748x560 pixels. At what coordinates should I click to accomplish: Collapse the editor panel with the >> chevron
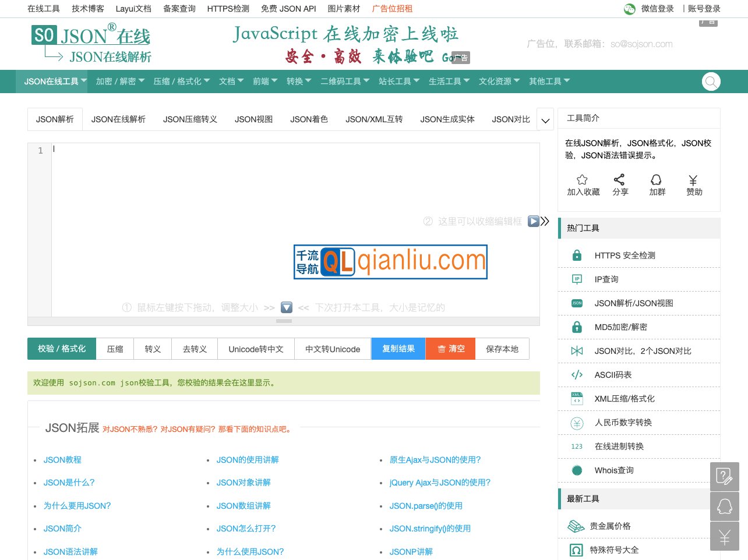[x=545, y=221]
